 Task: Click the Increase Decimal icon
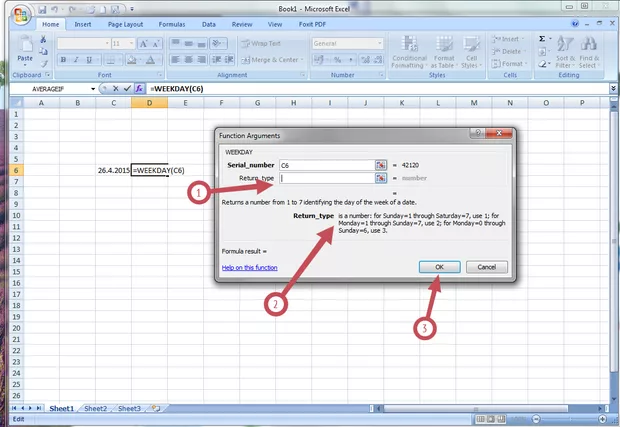(365, 60)
